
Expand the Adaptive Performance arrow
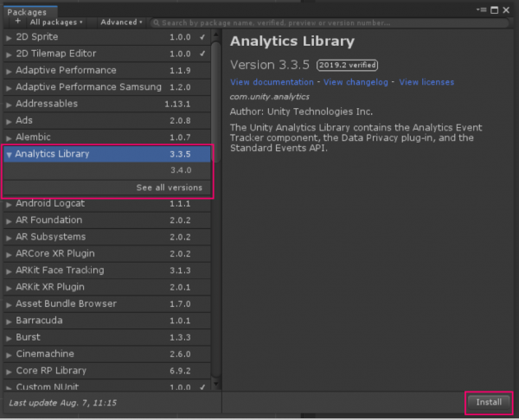9,71
